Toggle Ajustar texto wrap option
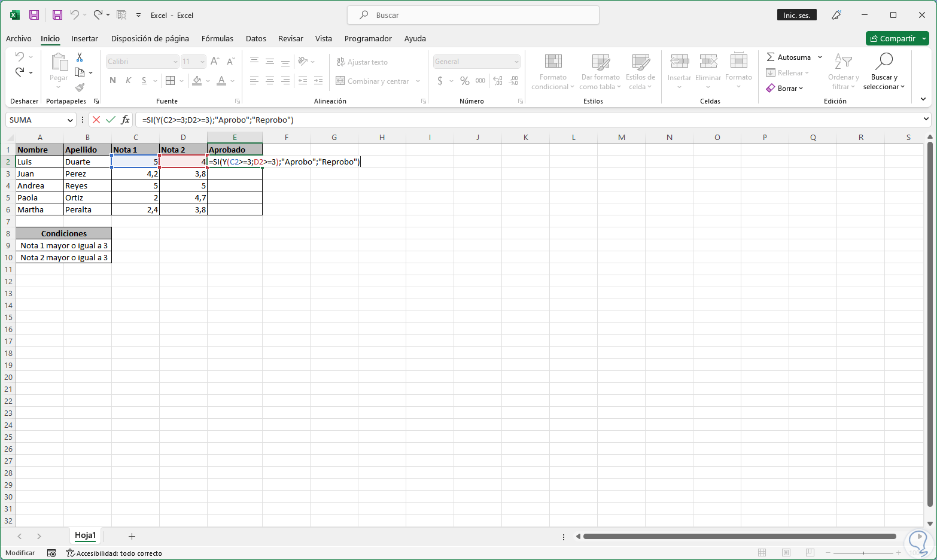This screenshot has height=560, width=937. coord(362,62)
